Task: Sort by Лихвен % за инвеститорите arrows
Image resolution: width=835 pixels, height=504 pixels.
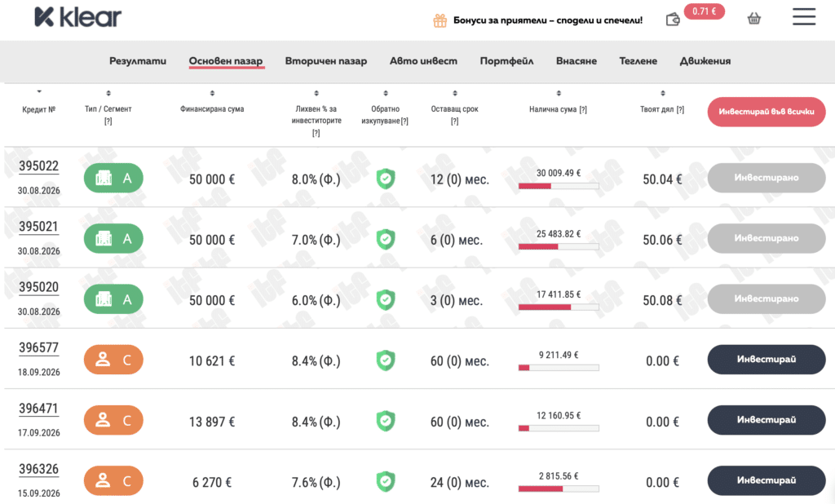Action: click(316, 93)
